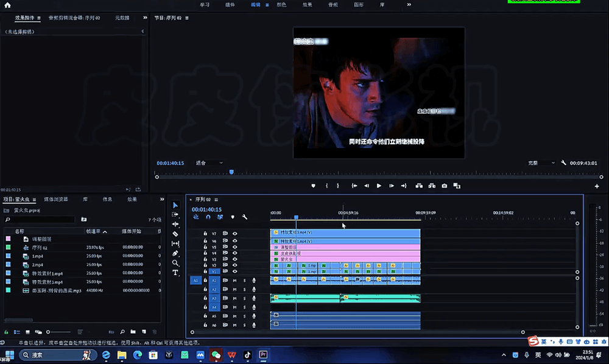
Task: Click the Lift button in monitor
Action: tap(419, 186)
